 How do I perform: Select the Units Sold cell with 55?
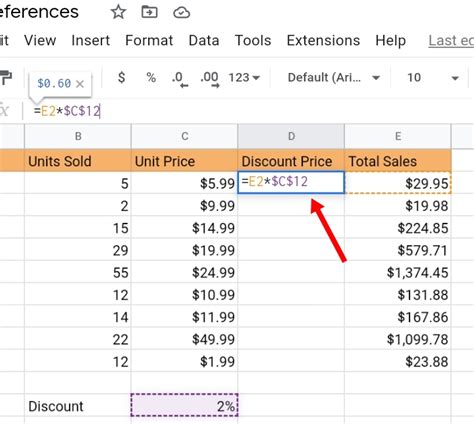78,272
